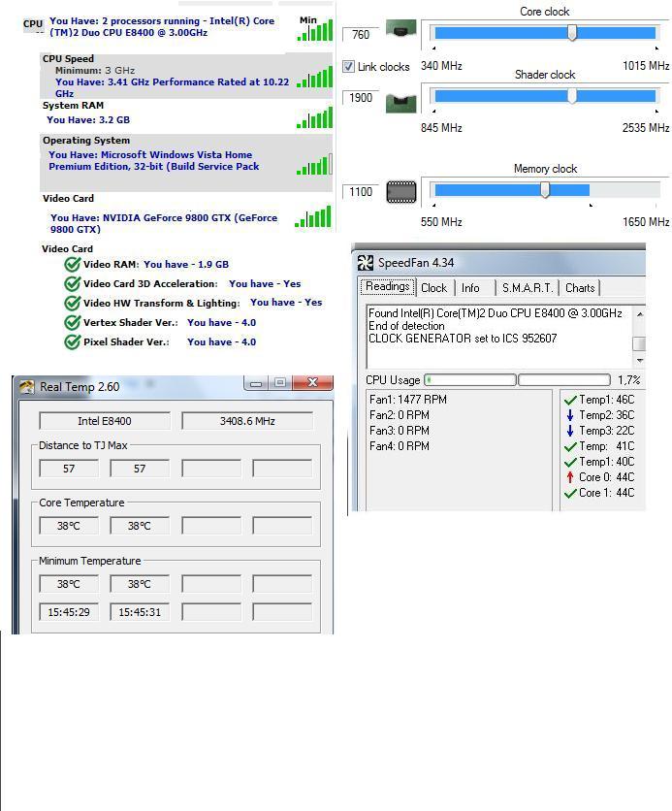This screenshot has height=811, width=672.
Task: Click the 1015 MHz core clock maximum label
Action: pyautogui.click(x=646, y=66)
